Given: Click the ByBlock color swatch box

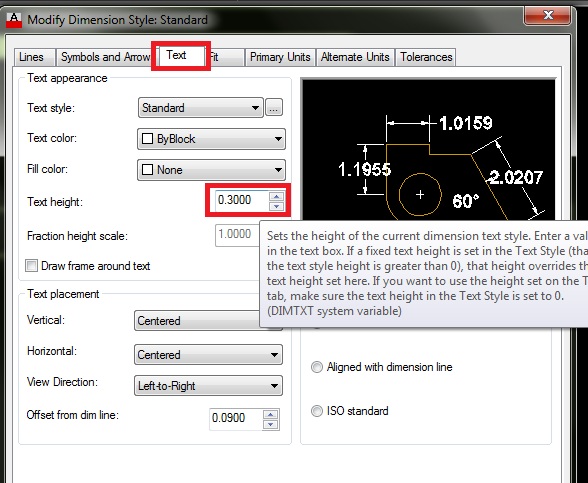Looking at the screenshot, I should [147, 139].
